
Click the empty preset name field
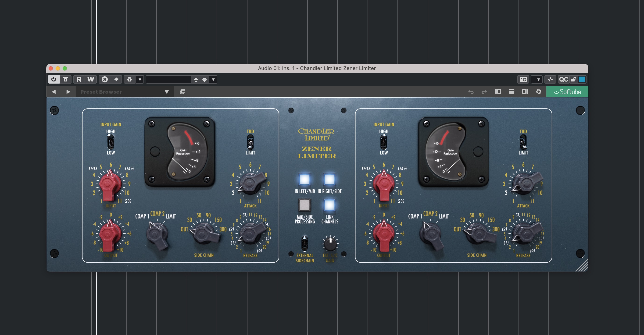[x=169, y=79]
